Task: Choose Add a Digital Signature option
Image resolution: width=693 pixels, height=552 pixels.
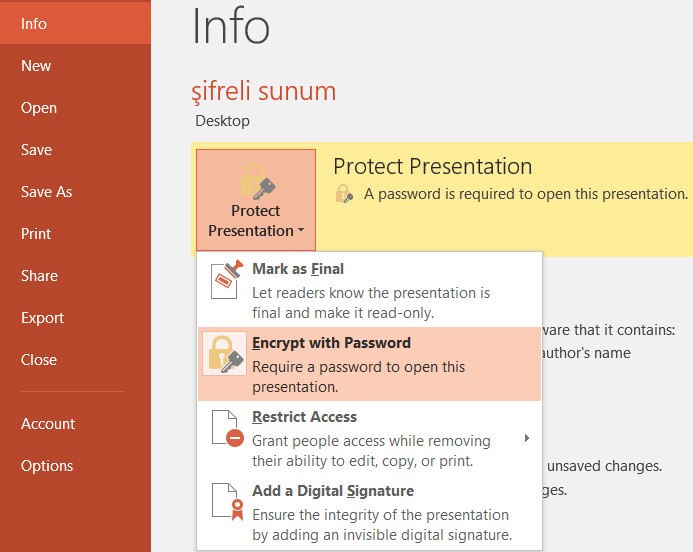Action: coord(369,512)
